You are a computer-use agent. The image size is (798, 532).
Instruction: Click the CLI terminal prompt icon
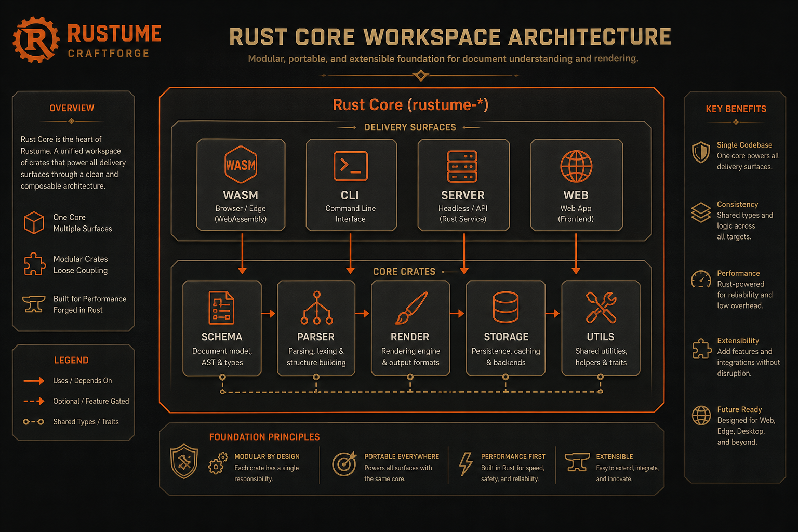[x=351, y=166]
